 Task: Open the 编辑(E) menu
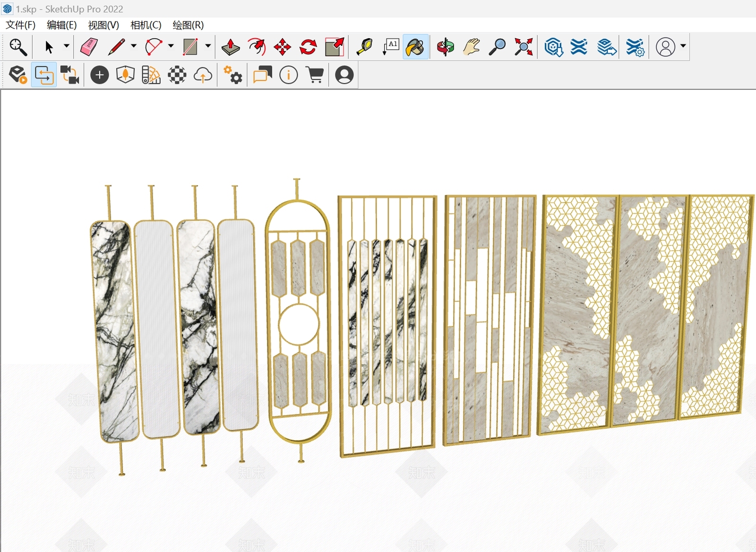pyautogui.click(x=62, y=25)
